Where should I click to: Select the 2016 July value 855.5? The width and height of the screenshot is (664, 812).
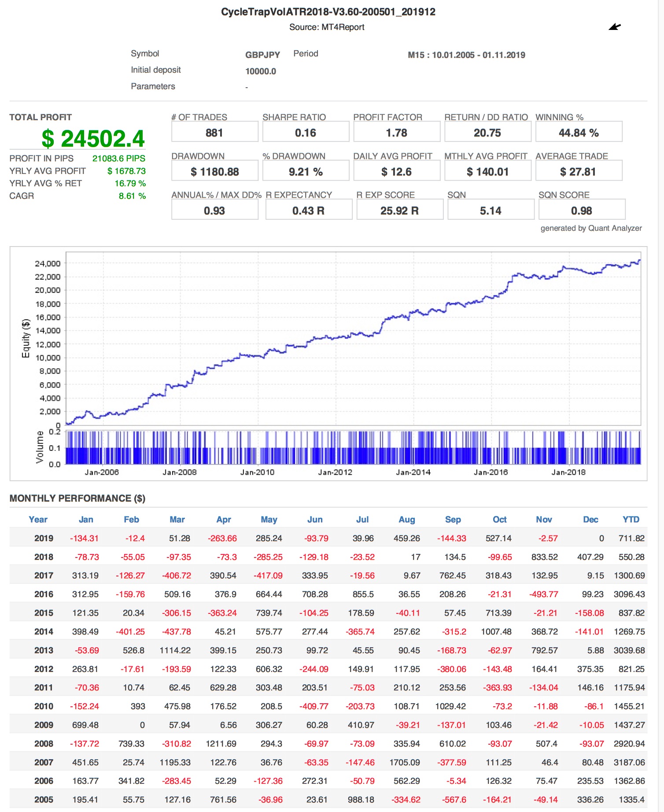click(363, 594)
